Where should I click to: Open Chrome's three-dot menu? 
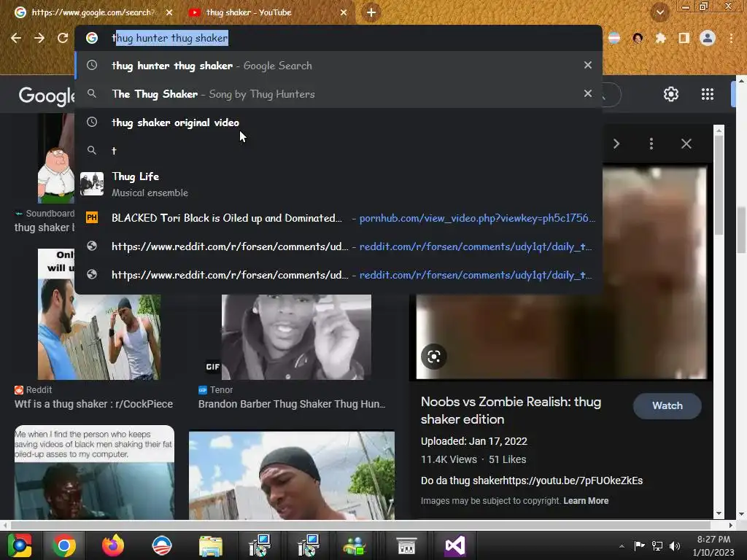[731, 38]
